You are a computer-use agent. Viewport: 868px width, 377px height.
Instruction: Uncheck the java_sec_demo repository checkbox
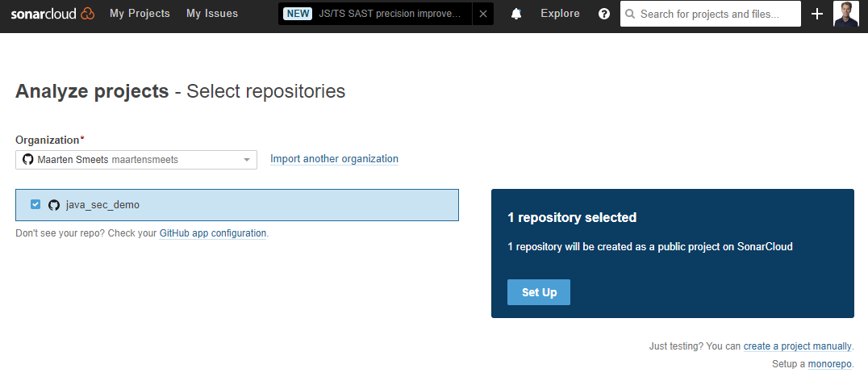coord(35,204)
